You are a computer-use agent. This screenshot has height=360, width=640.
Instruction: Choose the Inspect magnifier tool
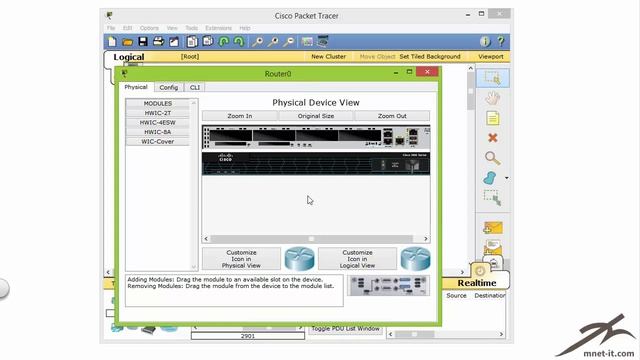(493, 158)
